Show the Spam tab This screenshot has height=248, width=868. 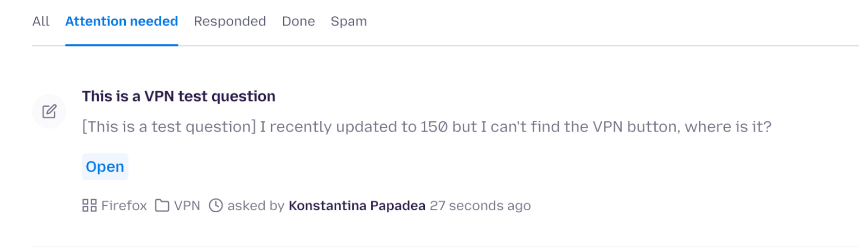[349, 21]
